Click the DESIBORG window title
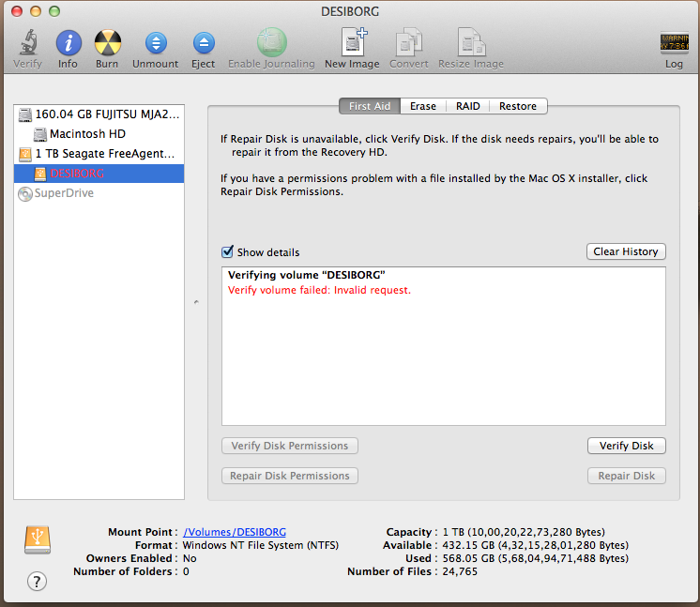700x607 pixels. coord(350,11)
